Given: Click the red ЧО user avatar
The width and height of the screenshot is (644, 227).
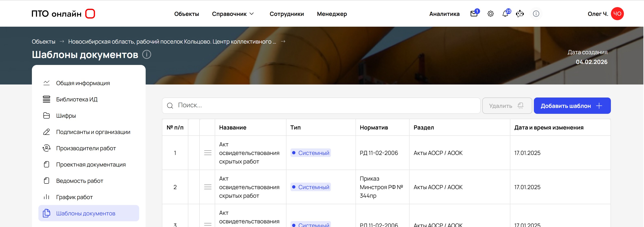Looking at the screenshot, I should pos(617,13).
